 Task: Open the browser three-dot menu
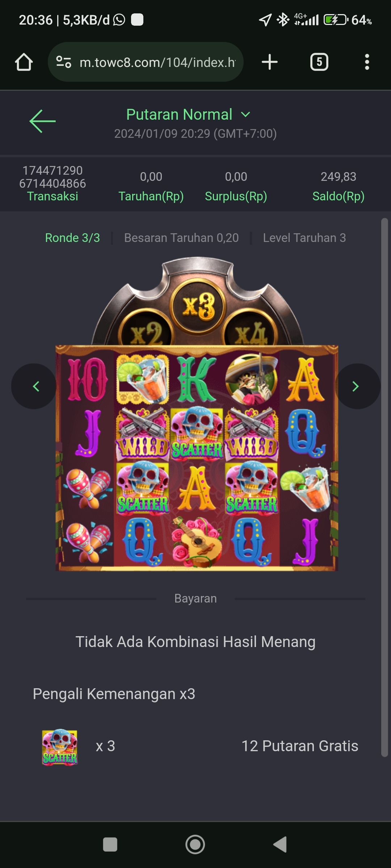click(367, 62)
